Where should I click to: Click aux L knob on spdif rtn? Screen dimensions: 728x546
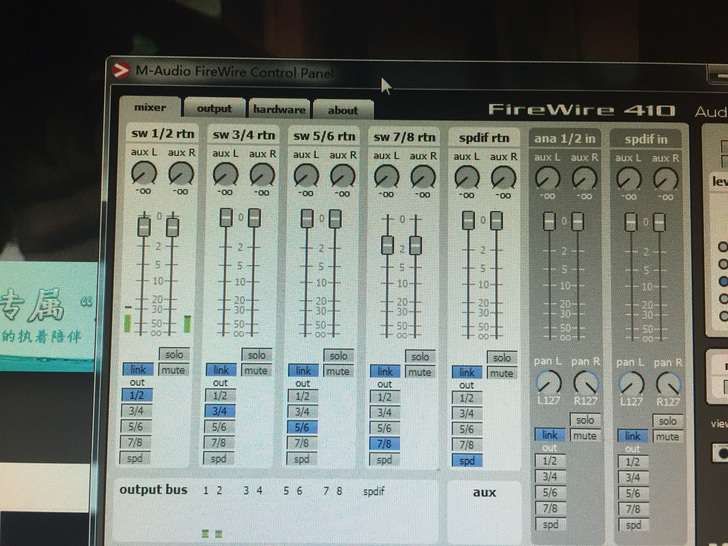tap(465, 178)
